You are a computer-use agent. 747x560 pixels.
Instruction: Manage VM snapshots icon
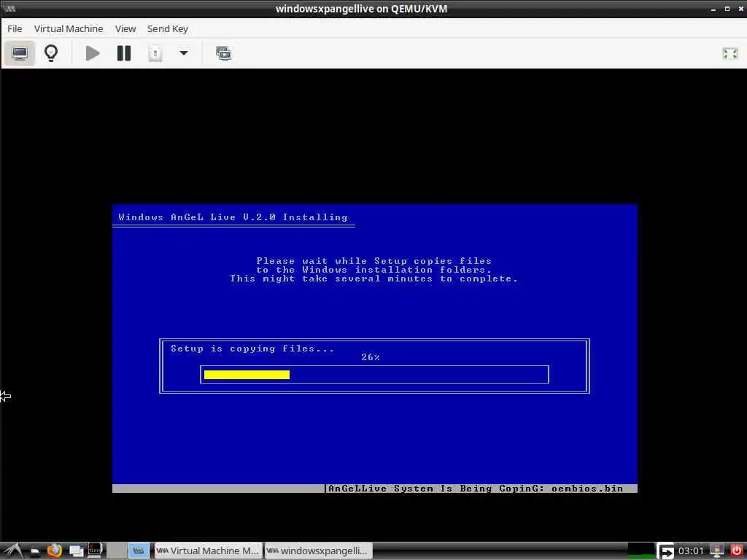coord(223,52)
